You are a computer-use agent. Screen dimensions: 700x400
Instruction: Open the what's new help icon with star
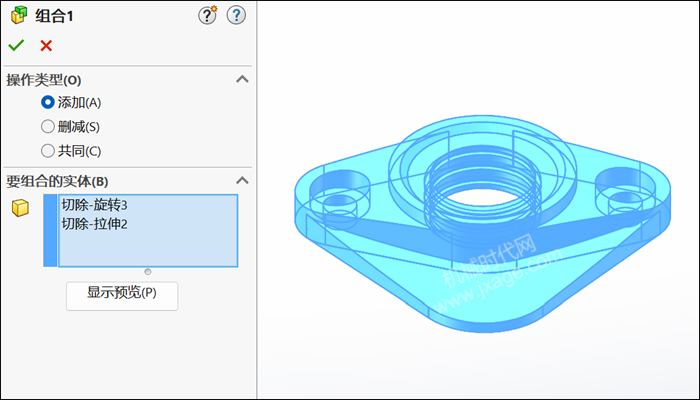(207, 16)
